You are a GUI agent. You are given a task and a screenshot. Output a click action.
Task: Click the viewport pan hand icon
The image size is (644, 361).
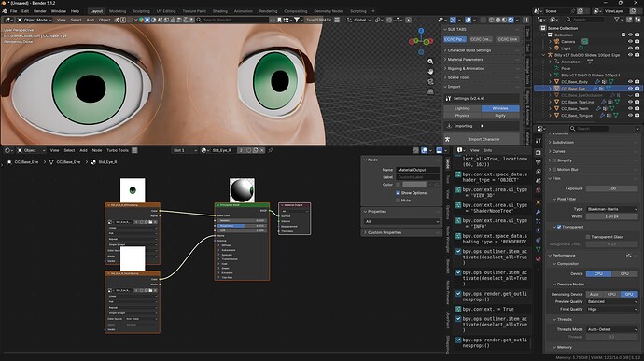[x=430, y=72]
